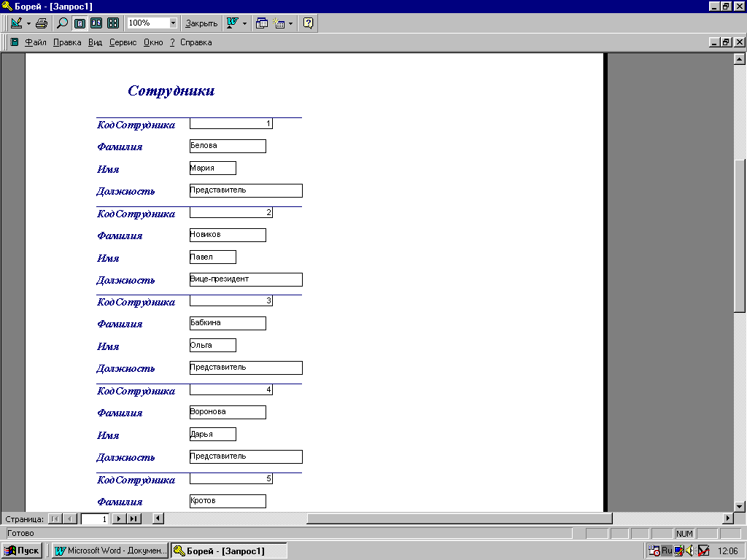Click the New Object icon
The width and height of the screenshot is (747, 560).
click(279, 23)
